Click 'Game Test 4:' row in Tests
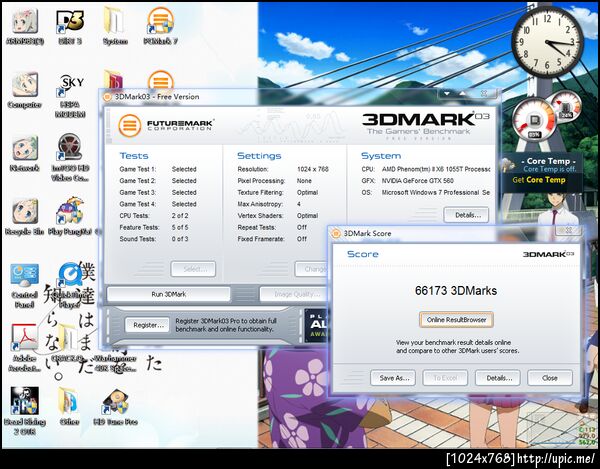The image size is (600, 469). tap(158, 204)
